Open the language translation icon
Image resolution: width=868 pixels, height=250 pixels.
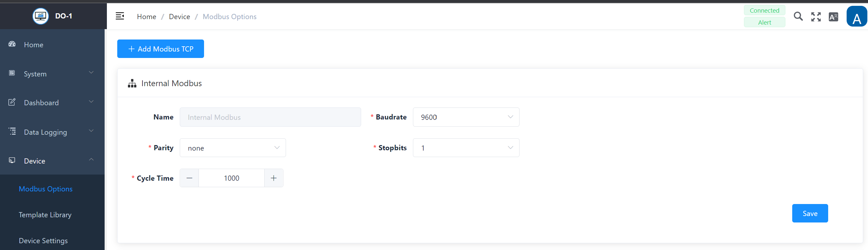tap(833, 17)
